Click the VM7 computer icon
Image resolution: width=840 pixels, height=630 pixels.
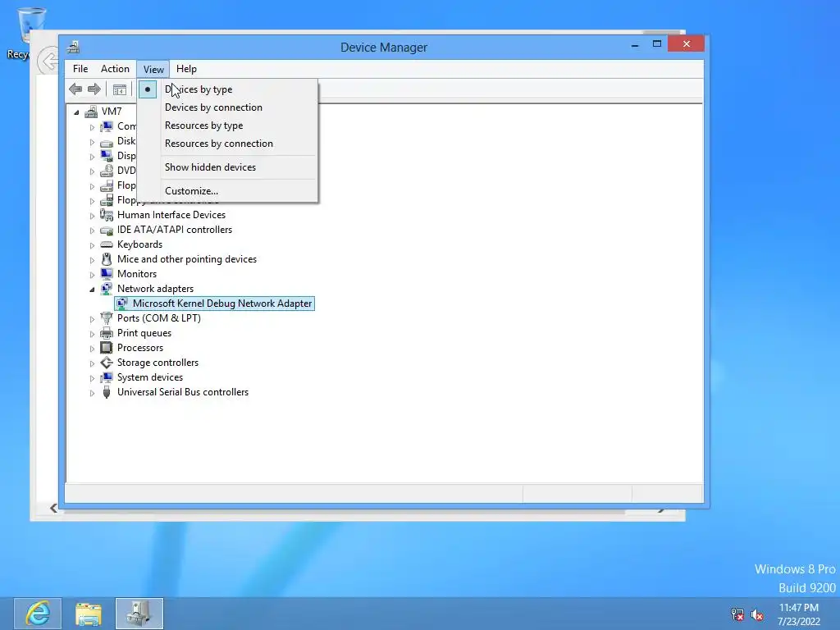(92, 112)
